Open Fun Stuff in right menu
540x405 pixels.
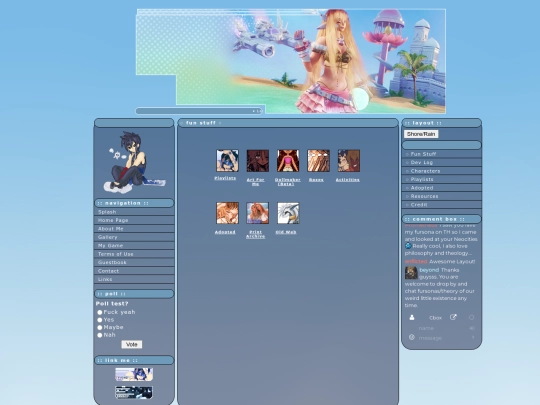coord(442,154)
